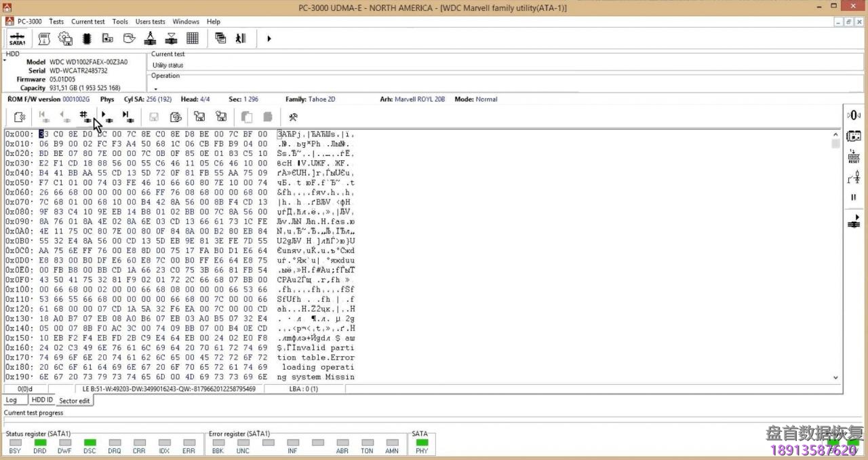868x460 pixels.
Task: Click the hammer and wrench tools icon
Action: click(293, 117)
